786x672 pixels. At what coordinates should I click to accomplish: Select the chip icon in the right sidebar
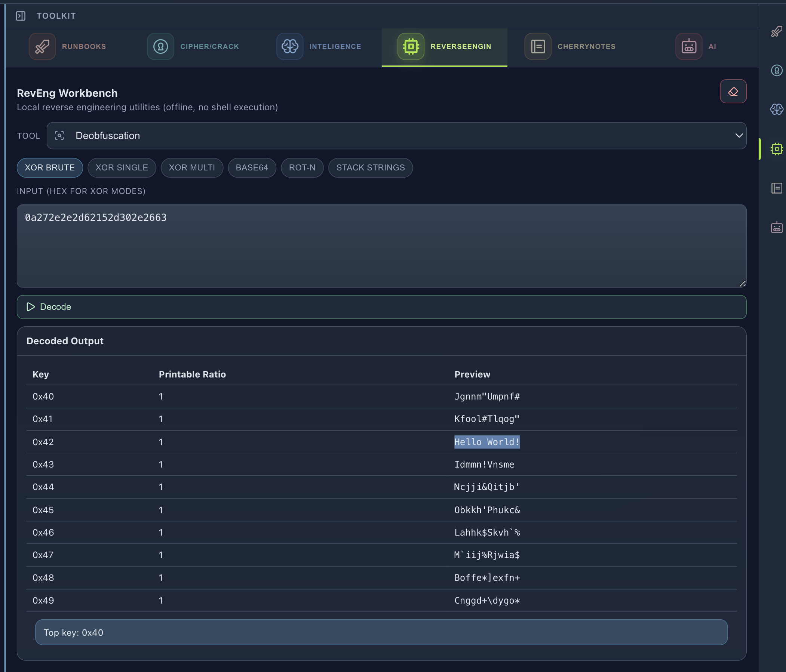(777, 149)
